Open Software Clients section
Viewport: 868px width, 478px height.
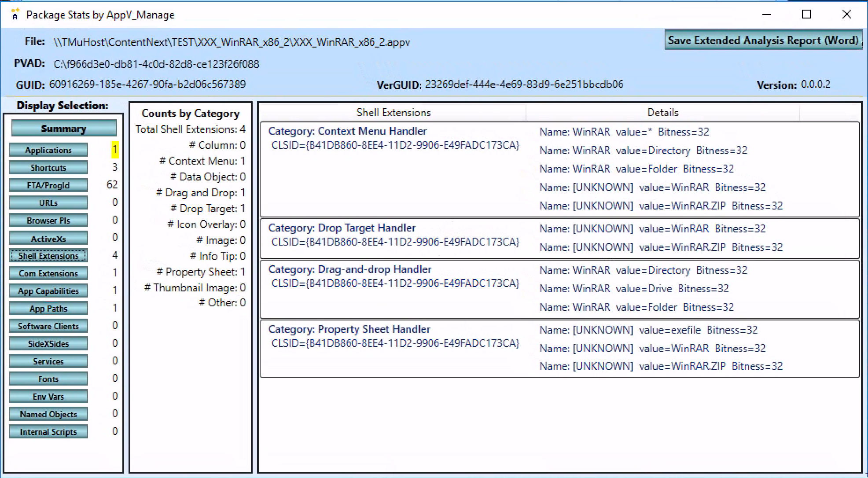click(x=48, y=326)
